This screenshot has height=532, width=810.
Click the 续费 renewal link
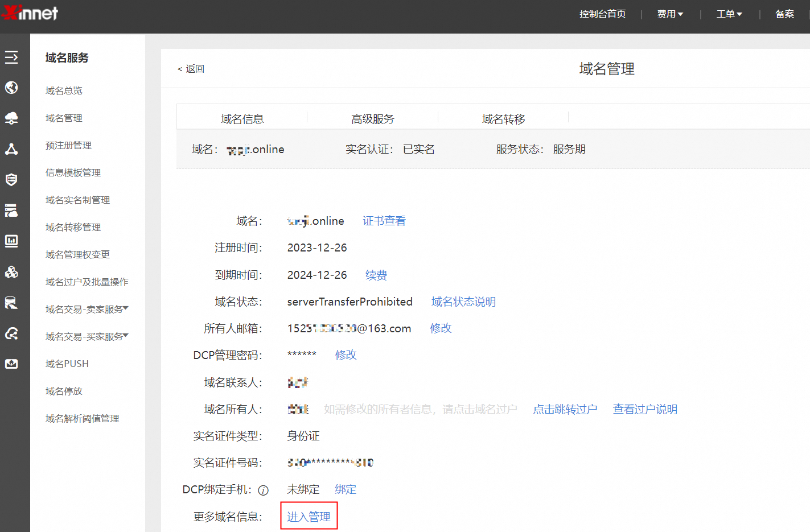[376, 275]
